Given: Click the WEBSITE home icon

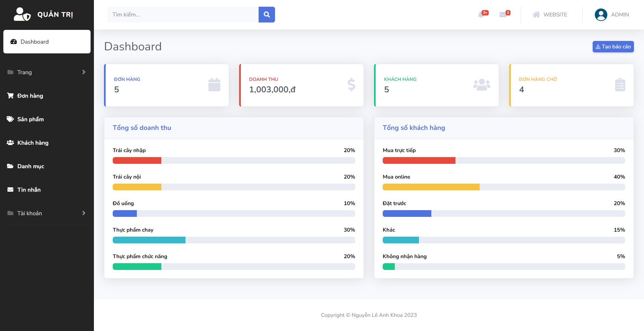Looking at the screenshot, I should click(x=536, y=14).
